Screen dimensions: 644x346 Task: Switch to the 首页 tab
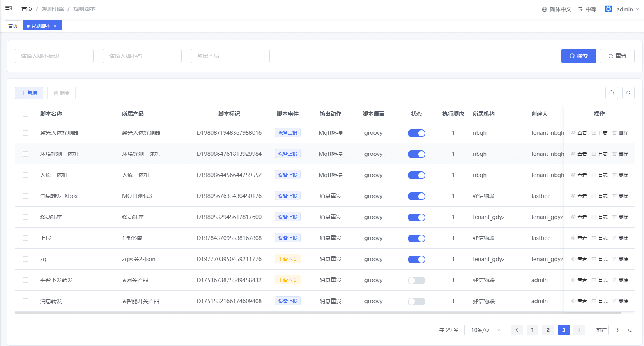(13, 26)
